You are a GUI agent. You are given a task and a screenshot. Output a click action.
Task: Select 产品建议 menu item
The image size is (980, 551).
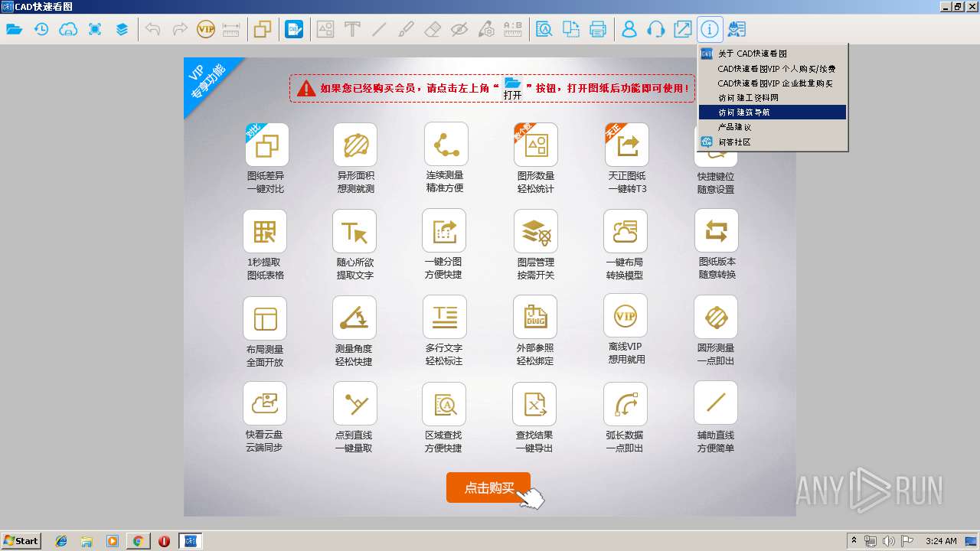(773, 126)
